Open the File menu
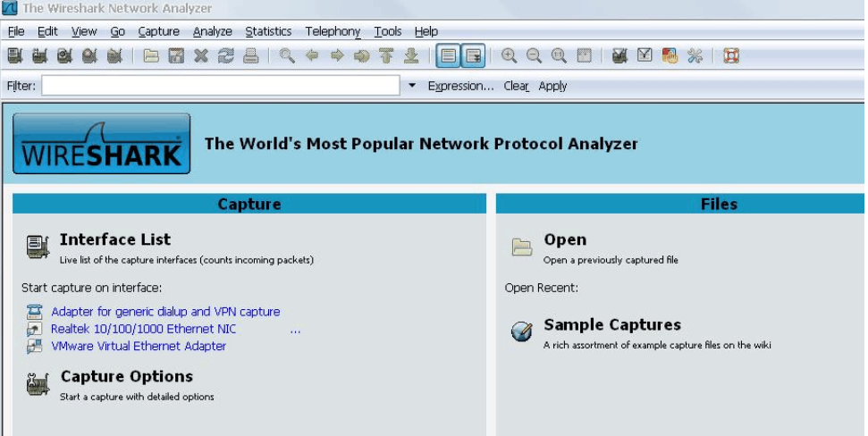868x436 pixels. pyautogui.click(x=16, y=31)
